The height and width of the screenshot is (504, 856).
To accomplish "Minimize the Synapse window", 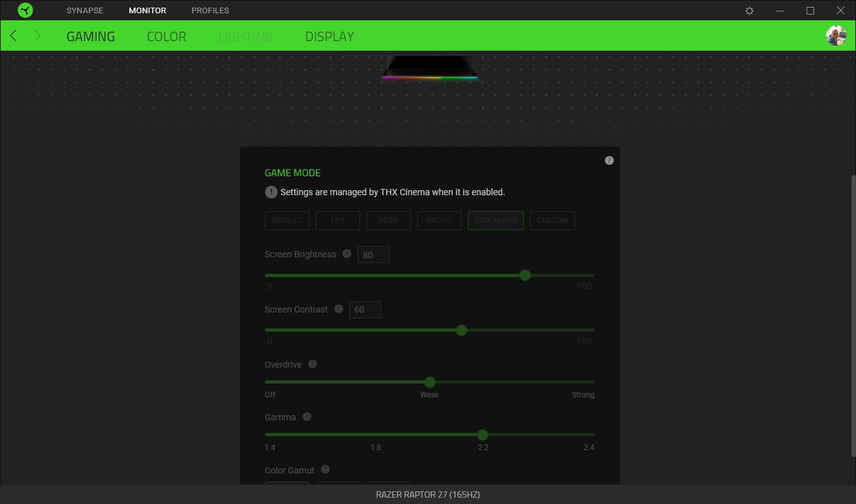I will point(780,11).
